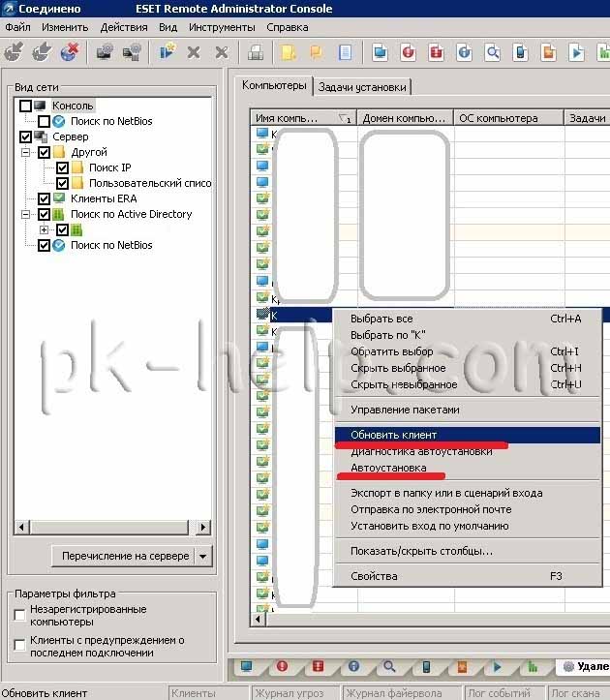This screenshot has width=610, height=700.
Task: Choose Показать/скрыть столбцы... in context menu
Action: 467,551
